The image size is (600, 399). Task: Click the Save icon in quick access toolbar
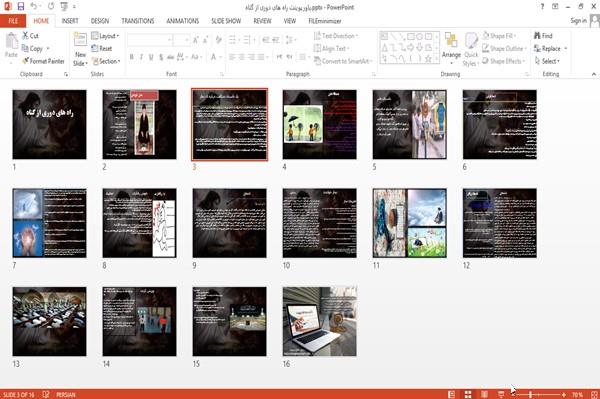coord(21,7)
